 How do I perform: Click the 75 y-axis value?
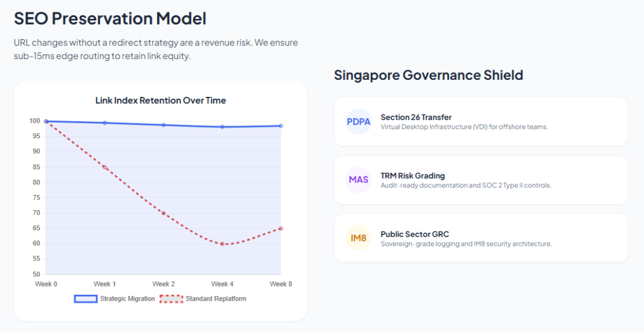[x=36, y=197]
